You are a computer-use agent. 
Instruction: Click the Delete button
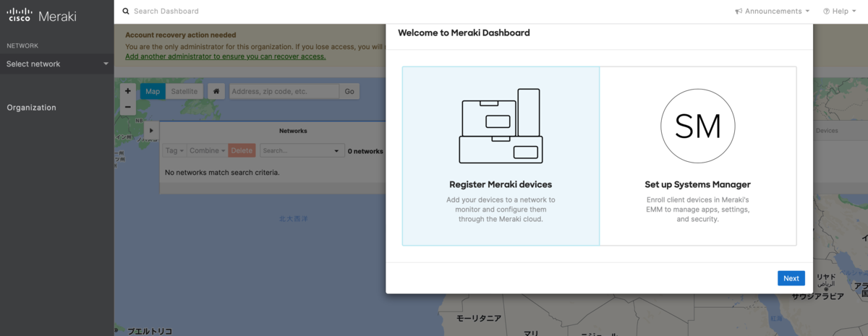(x=242, y=151)
